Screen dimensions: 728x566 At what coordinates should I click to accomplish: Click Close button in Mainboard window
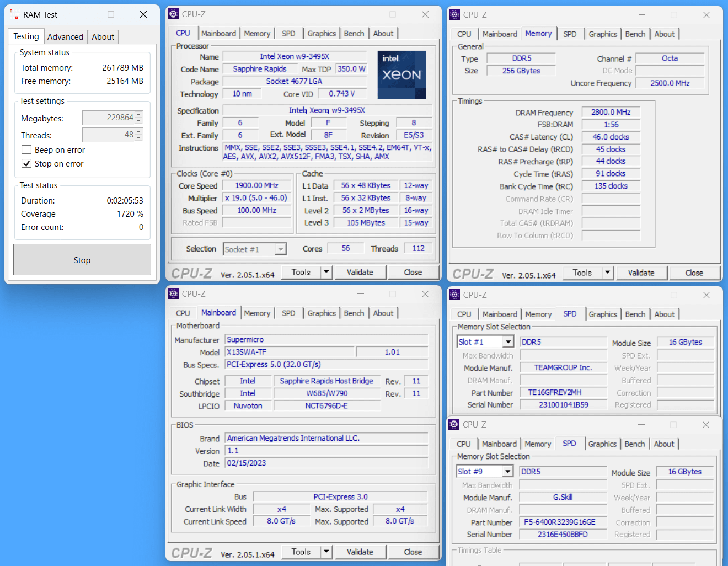point(413,552)
